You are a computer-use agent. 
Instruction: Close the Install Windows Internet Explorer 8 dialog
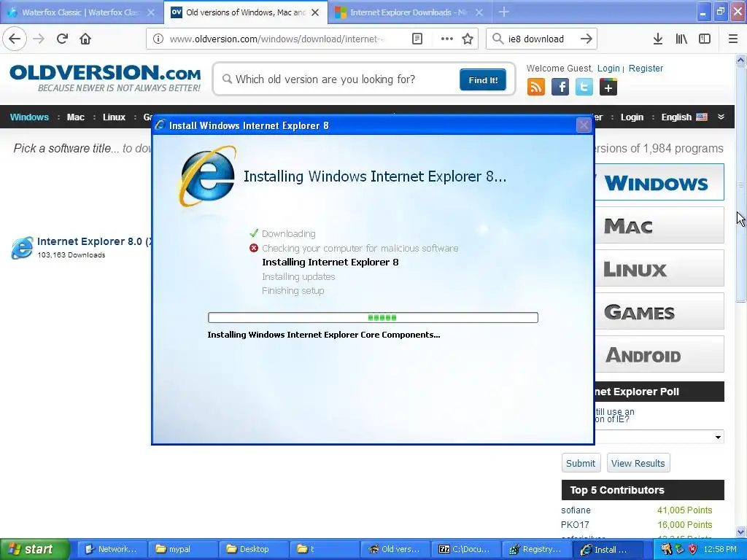[x=584, y=125]
